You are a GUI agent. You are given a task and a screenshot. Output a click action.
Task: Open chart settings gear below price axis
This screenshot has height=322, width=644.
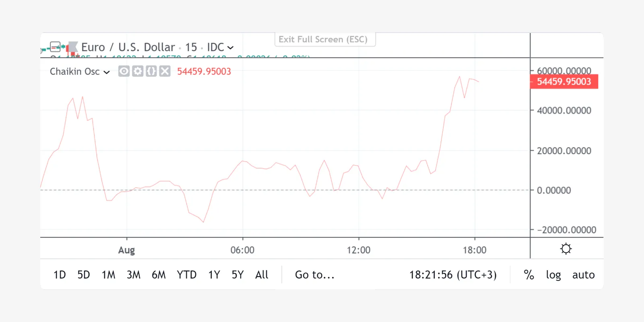[566, 249]
